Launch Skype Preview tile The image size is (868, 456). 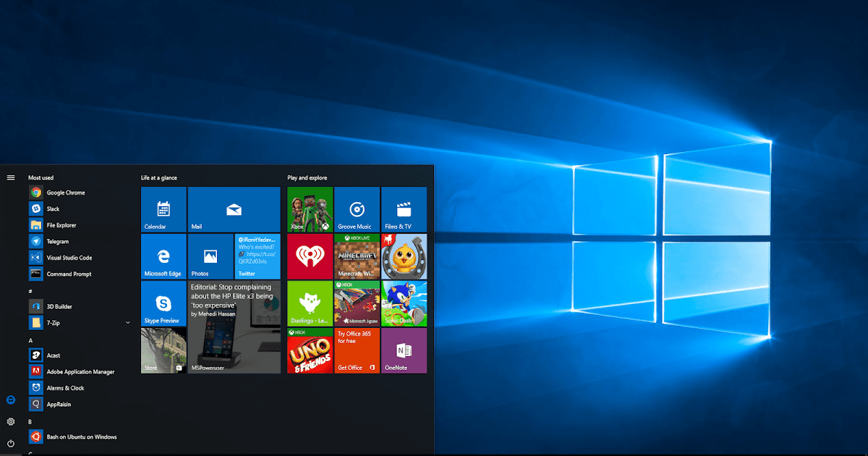(163, 303)
